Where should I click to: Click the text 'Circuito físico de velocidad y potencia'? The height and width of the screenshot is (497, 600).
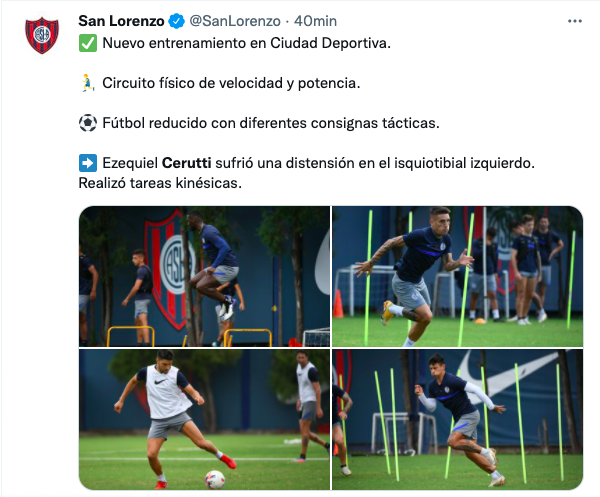point(230,83)
